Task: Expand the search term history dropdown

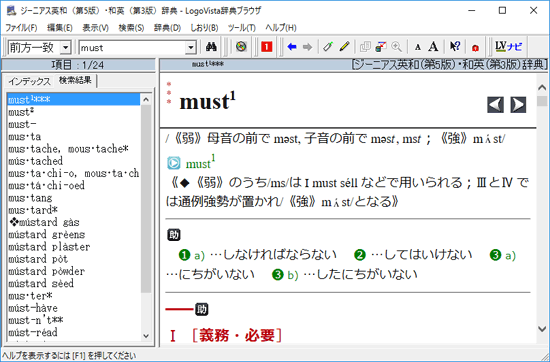Action: 190,47
